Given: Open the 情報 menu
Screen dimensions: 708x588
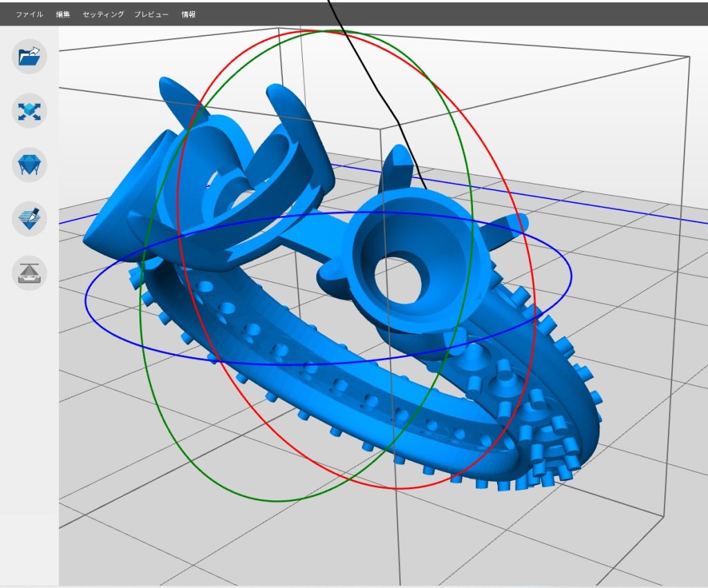Looking at the screenshot, I should coord(188,14).
